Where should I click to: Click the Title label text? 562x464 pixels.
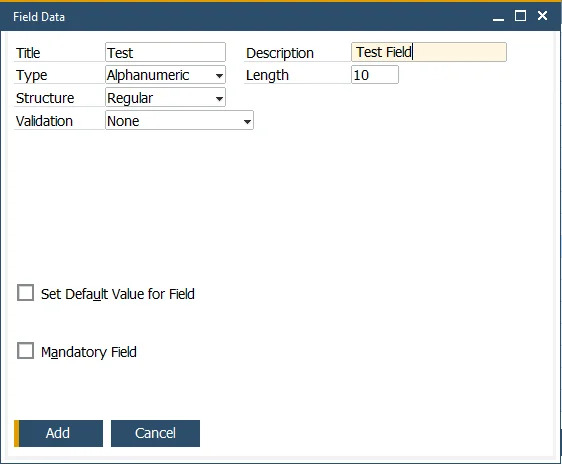click(28, 53)
